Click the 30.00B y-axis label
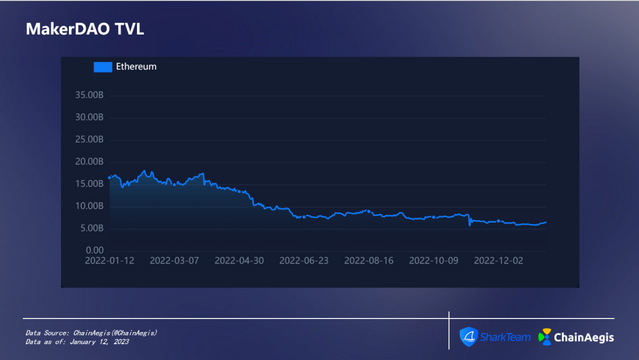The image size is (639, 360). [89, 117]
